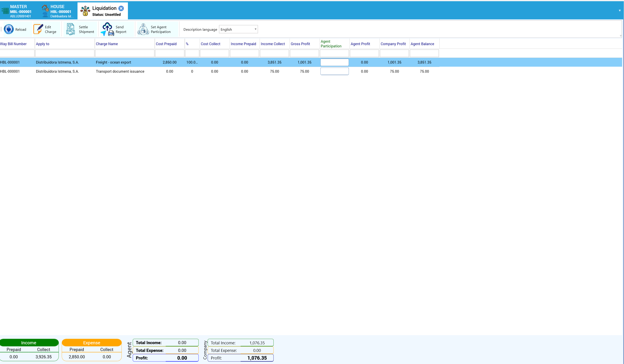Click the Way Bill Number filter field

click(17, 53)
